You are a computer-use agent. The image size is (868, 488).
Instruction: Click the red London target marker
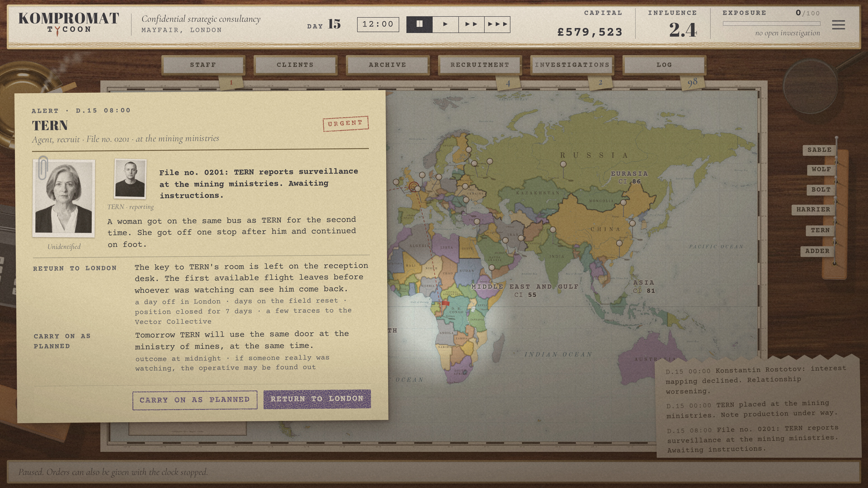point(413,187)
